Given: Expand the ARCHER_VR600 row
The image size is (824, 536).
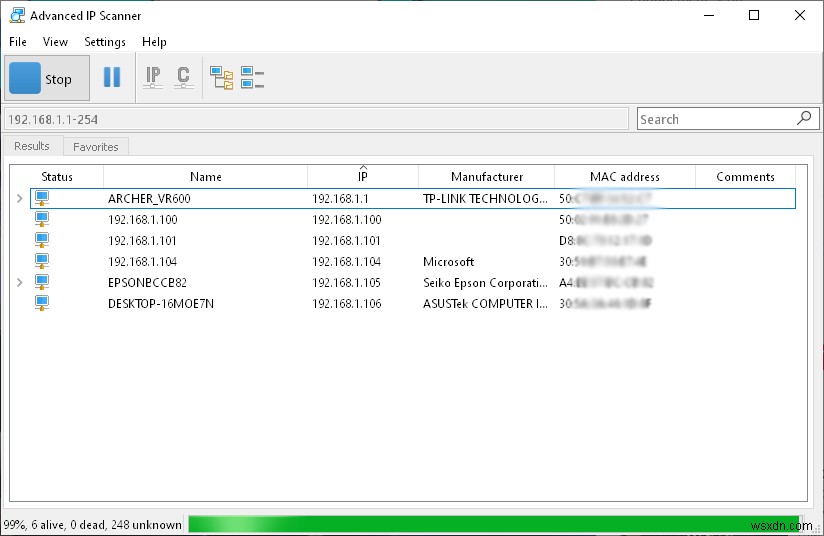Looking at the screenshot, I should 19,198.
